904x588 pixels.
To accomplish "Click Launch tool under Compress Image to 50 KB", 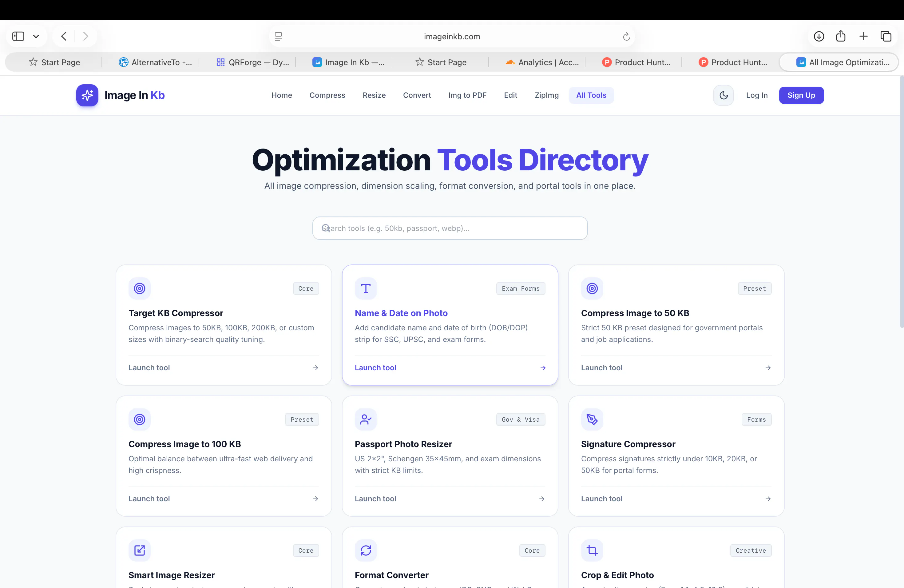I will 602,368.
